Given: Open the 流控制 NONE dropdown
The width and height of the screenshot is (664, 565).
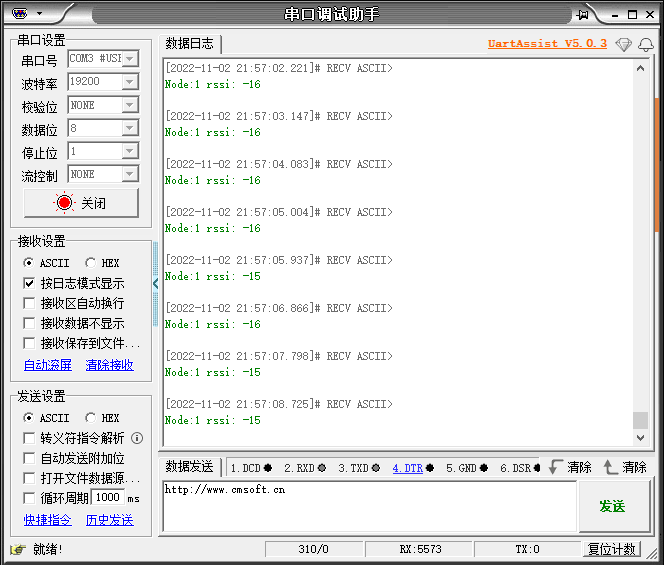Looking at the screenshot, I should (130, 174).
